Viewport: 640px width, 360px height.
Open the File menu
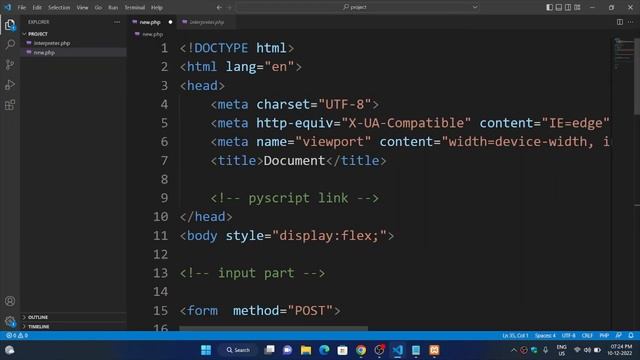22,7
